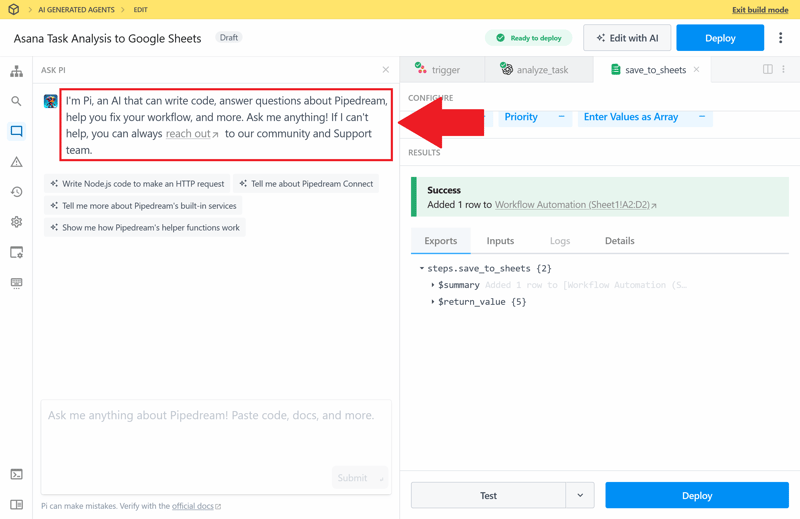Open the workflow structure sidebar icon
The image size is (800, 519).
pyautogui.click(x=16, y=71)
